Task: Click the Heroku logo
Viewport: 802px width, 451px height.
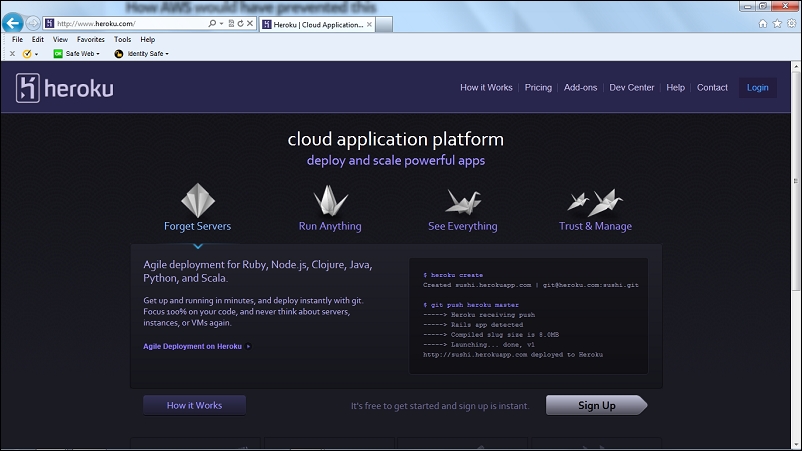Action: pyautogui.click(x=64, y=88)
